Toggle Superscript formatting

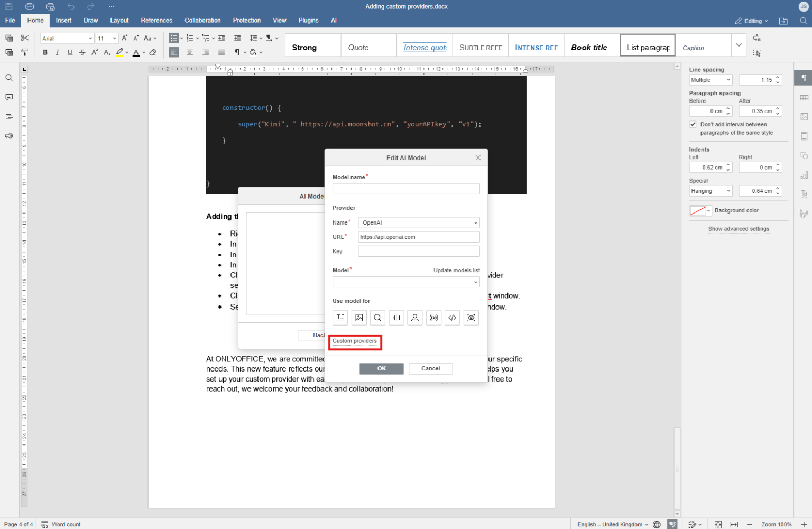pos(95,52)
